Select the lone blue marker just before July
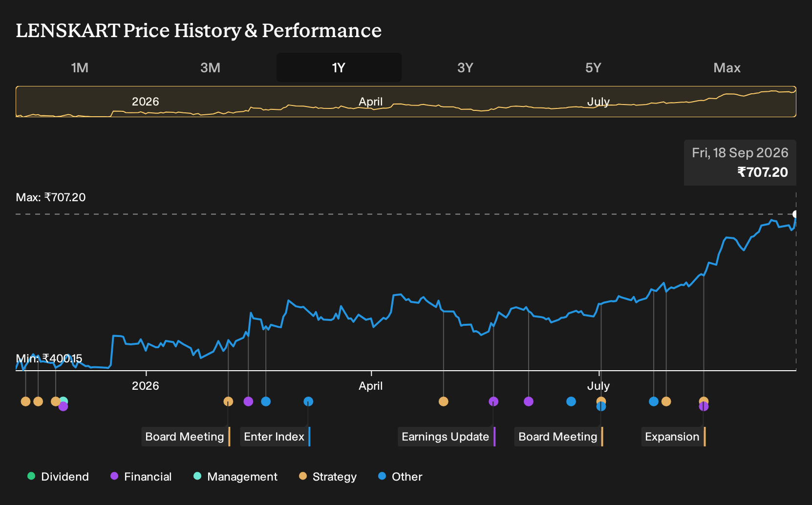The width and height of the screenshot is (812, 505). 571,401
